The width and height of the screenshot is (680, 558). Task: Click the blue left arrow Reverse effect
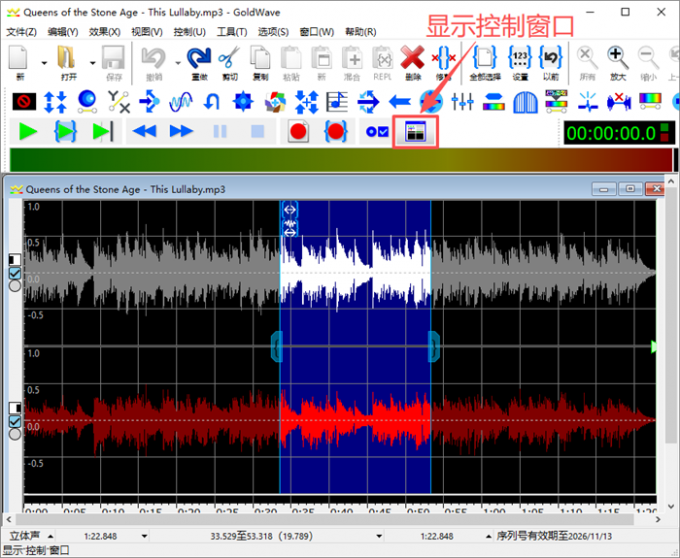click(400, 102)
